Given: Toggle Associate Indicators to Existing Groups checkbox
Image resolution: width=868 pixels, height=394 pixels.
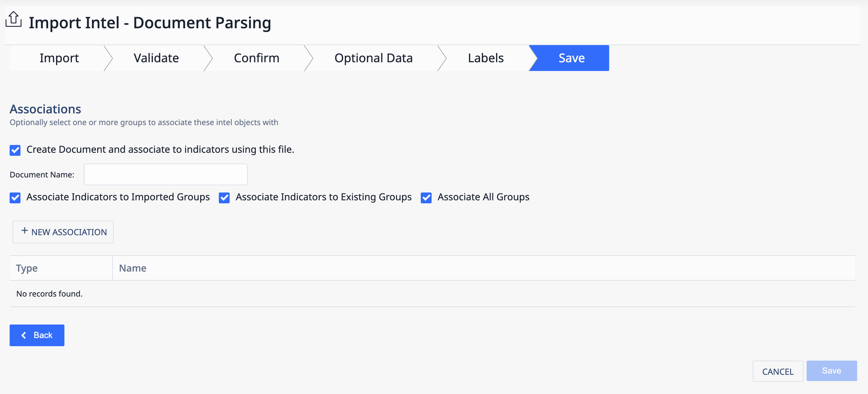Looking at the screenshot, I should [224, 198].
